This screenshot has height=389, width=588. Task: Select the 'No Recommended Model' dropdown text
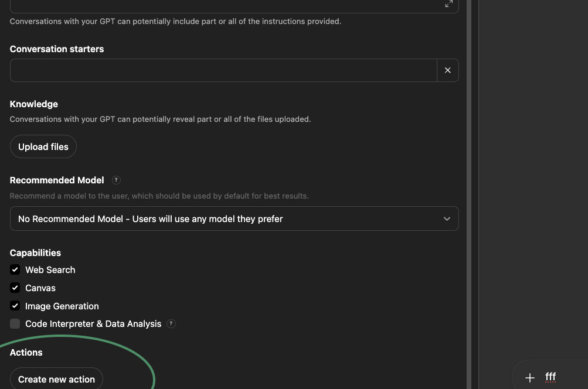(x=150, y=219)
